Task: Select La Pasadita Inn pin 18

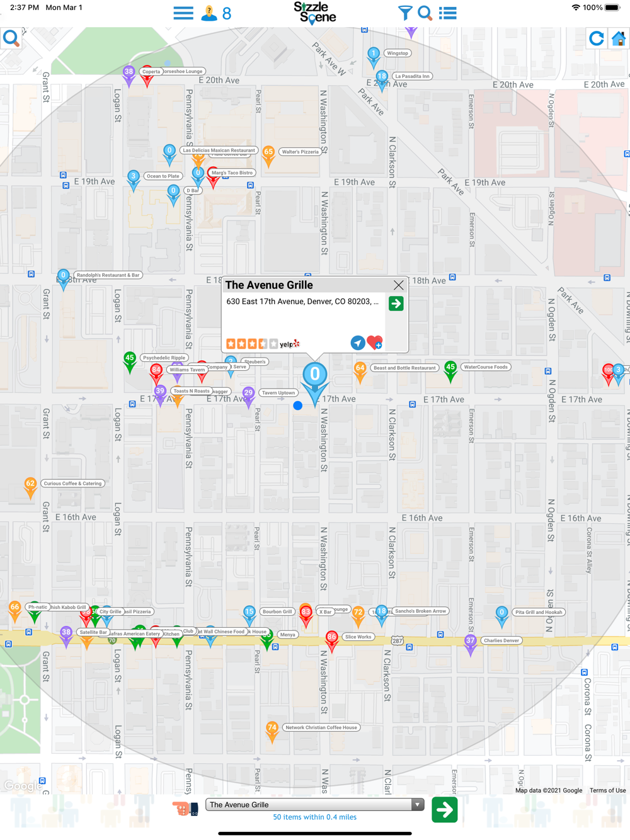Action: (382, 80)
